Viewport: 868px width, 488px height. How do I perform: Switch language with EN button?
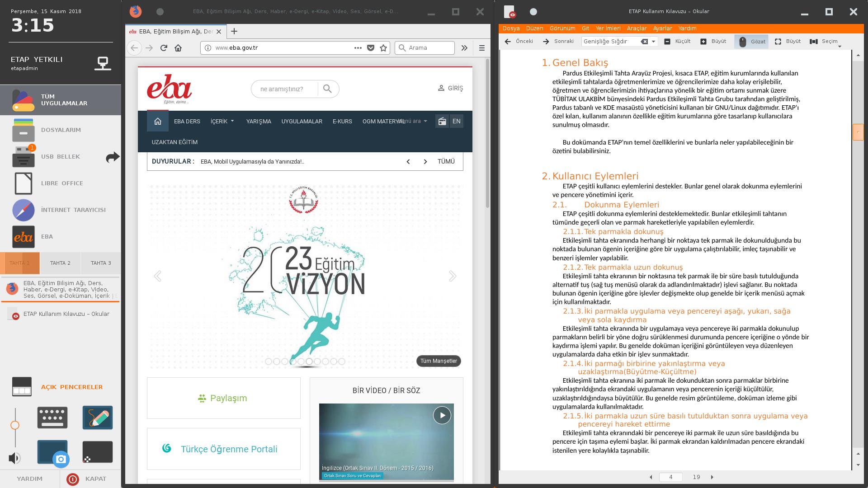457,121
